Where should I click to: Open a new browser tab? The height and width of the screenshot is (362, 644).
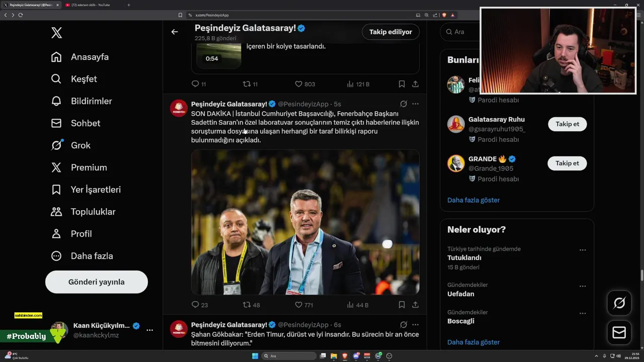coord(129,5)
